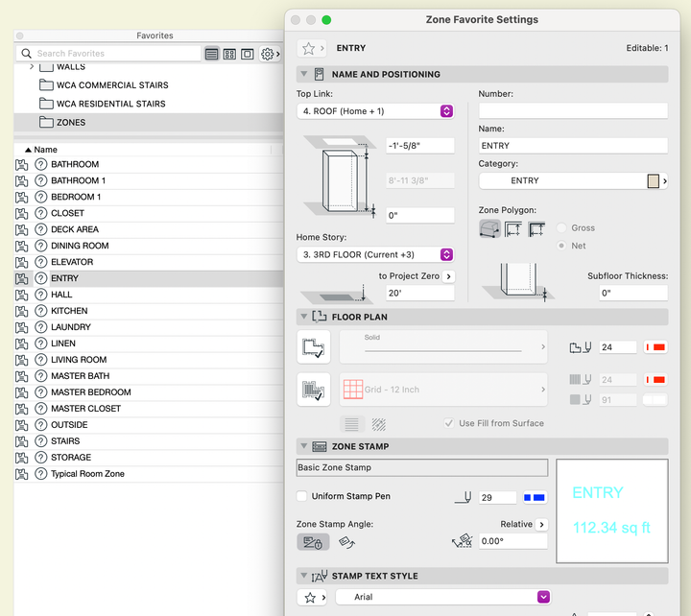
Task: Click the zone tool icon next to BATHROOM
Action: (21, 164)
